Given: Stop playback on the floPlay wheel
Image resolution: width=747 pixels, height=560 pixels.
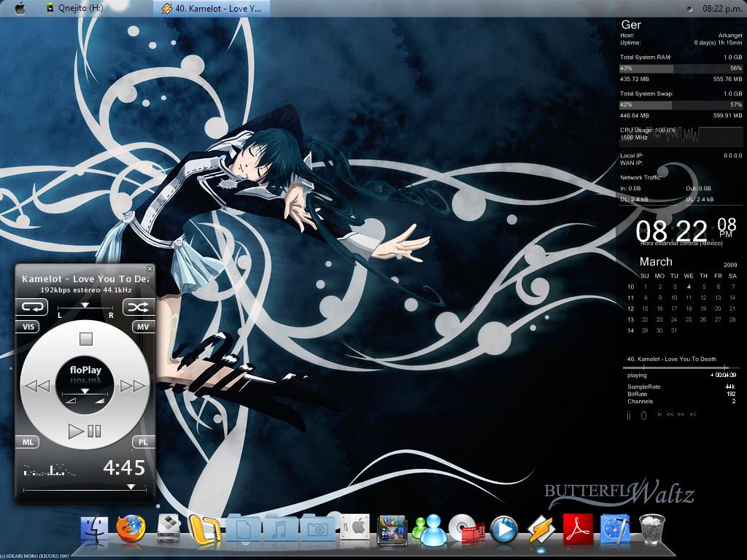Looking at the screenshot, I should 86,339.
